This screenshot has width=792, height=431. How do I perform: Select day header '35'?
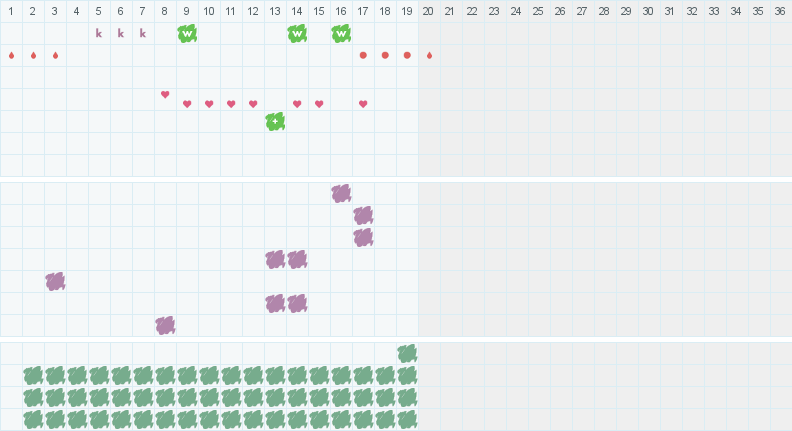pyautogui.click(x=758, y=11)
